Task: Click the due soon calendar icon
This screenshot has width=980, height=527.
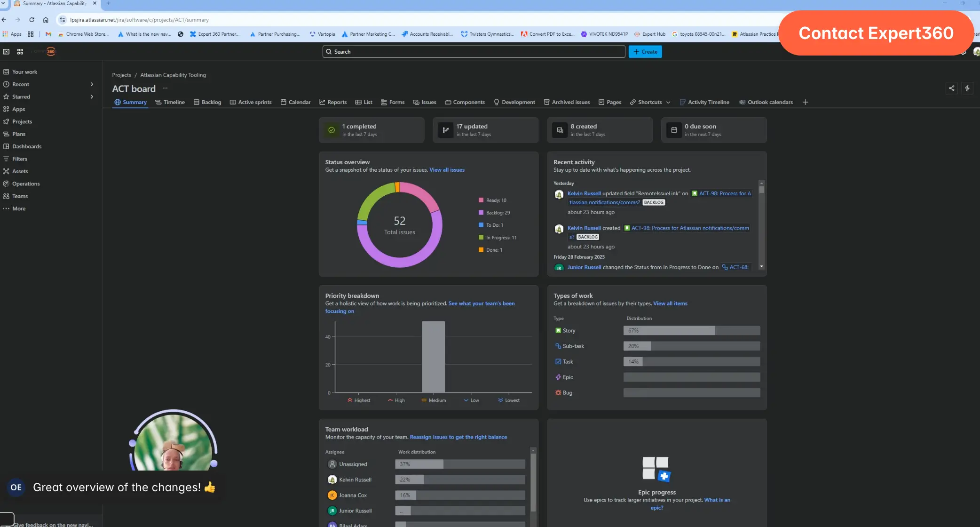Action: (x=674, y=130)
